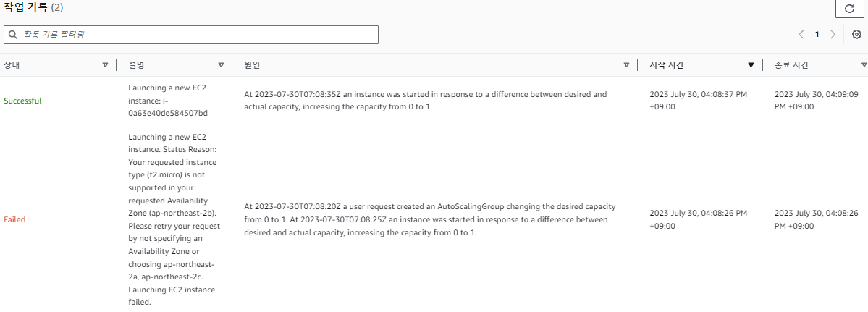Go to previous page arrow
The width and height of the screenshot is (868, 312).
[801, 34]
